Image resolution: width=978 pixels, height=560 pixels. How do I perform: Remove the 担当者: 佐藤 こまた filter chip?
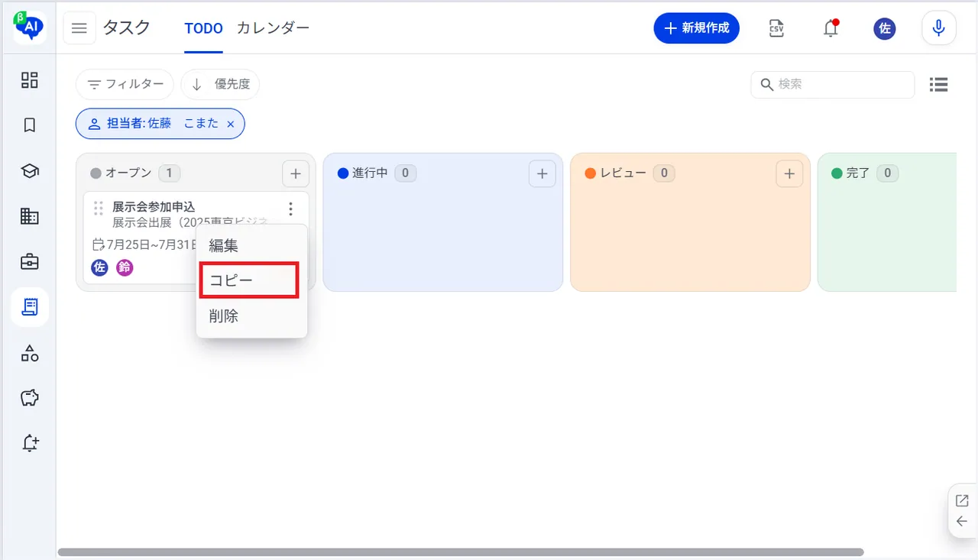231,124
